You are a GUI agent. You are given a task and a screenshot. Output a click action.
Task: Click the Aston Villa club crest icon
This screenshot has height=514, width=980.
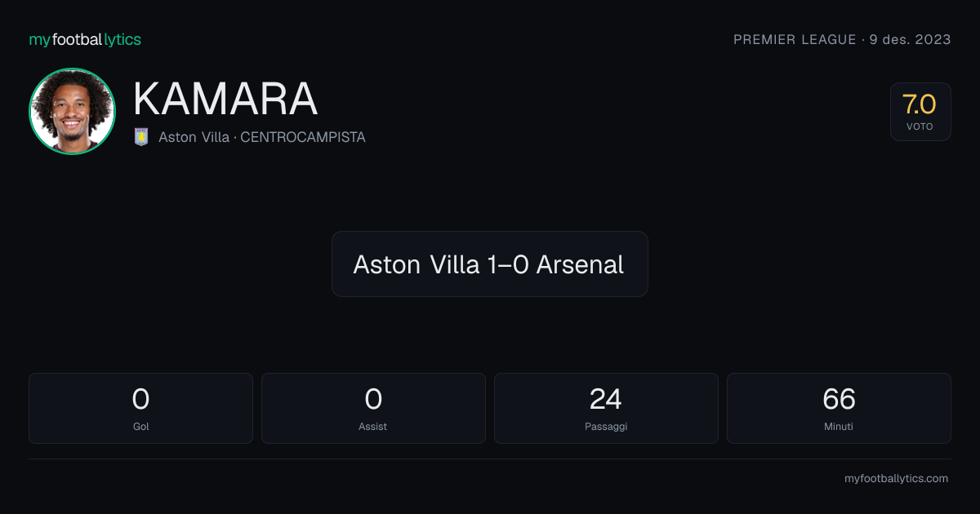tap(141, 137)
